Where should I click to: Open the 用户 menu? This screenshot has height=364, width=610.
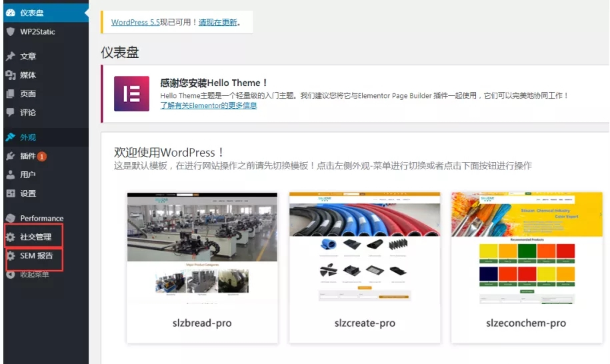click(x=46, y=175)
